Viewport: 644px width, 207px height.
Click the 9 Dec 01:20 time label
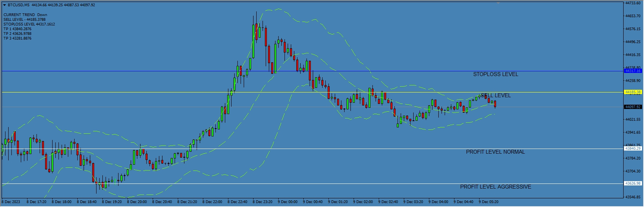[x=338, y=202]
